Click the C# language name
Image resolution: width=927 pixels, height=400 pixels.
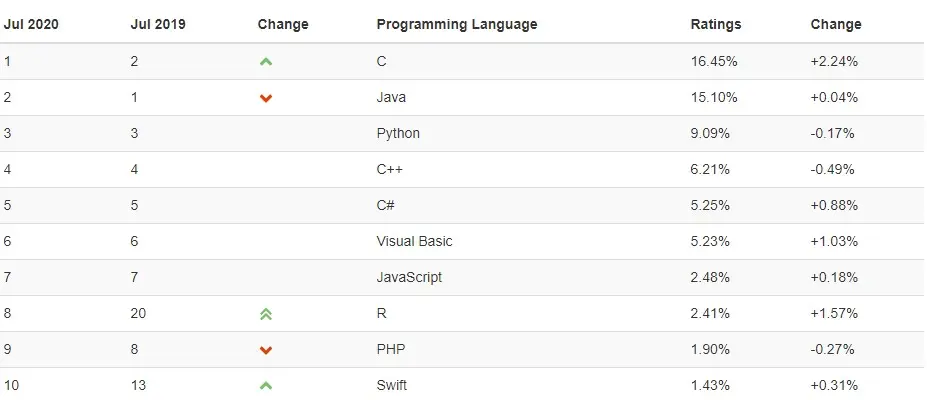click(x=386, y=205)
